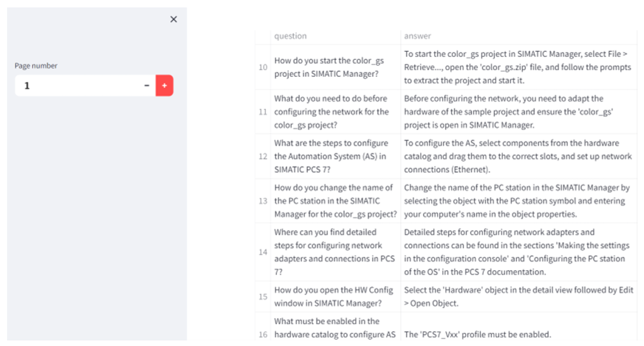Viewport: 644px width, 346px height.
Task: Select the answer about 'PCS7_Vxx' profile
Action: [x=478, y=334]
